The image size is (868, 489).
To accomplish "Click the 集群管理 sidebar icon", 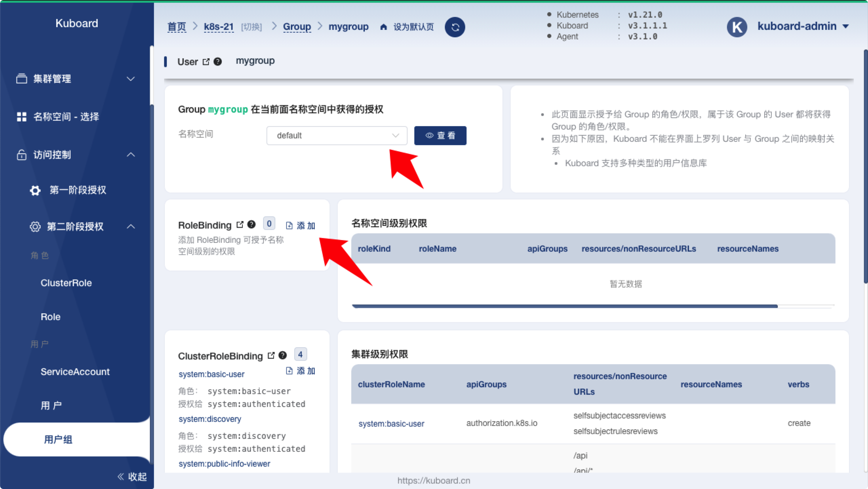I will coord(22,79).
